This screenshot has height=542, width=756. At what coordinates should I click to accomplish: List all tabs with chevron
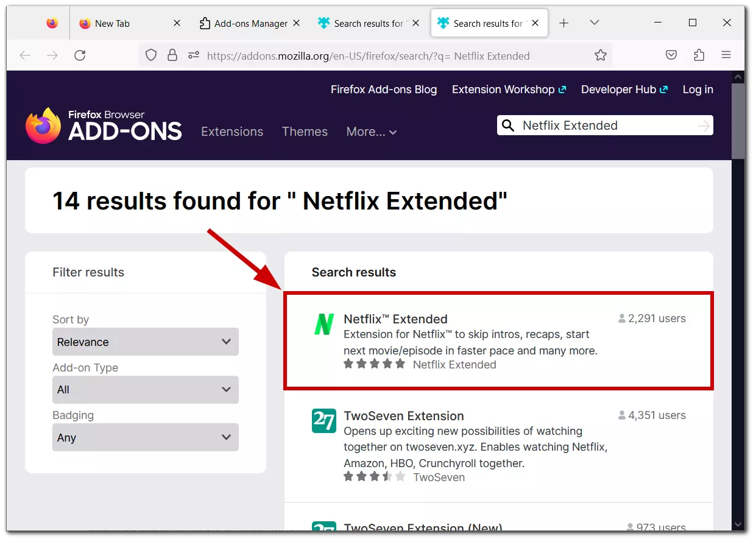pos(595,23)
